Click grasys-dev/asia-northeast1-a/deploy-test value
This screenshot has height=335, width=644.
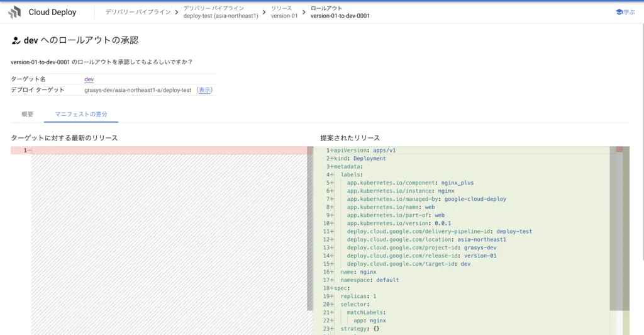138,90
